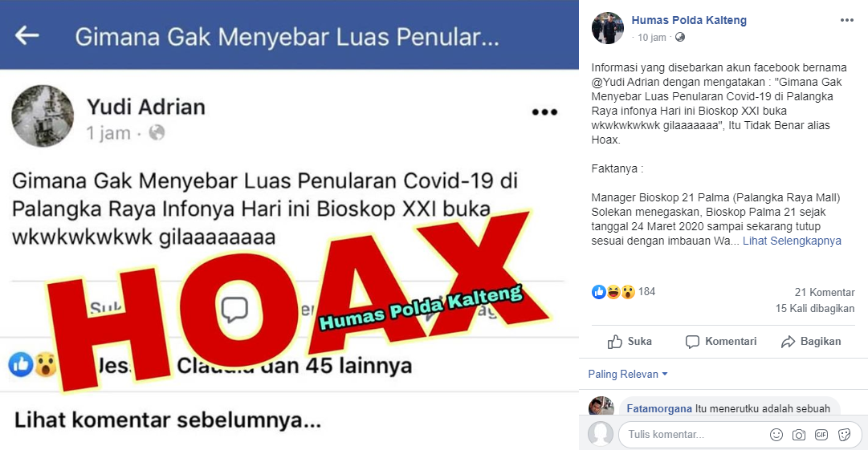
Task: Share the post via Bagikan
Action: [x=811, y=342]
